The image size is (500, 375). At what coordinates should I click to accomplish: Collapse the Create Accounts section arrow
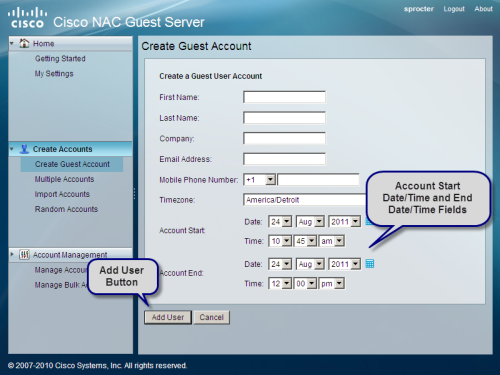coord(12,149)
